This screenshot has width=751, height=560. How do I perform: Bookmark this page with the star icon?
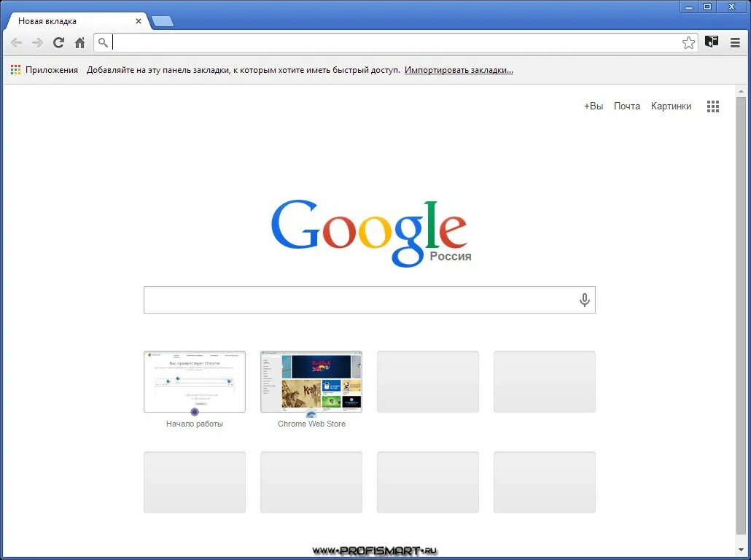(688, 42)
